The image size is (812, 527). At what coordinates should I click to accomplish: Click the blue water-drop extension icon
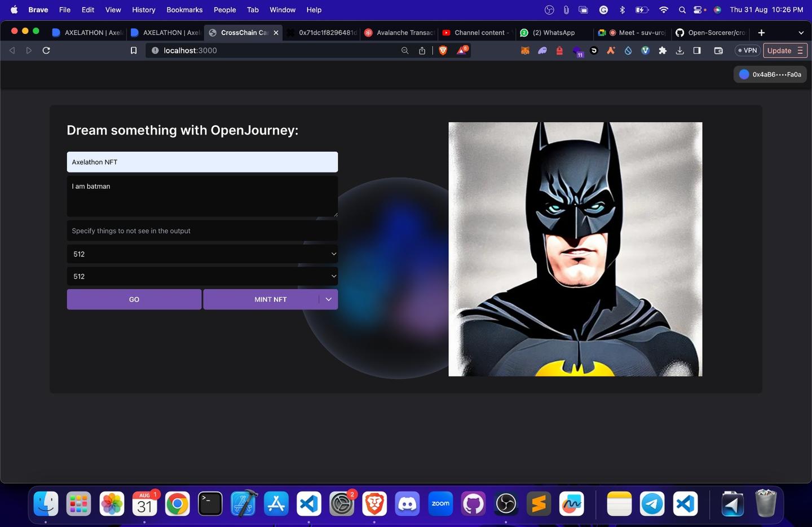pyautogui.click(x=628, y=51)
